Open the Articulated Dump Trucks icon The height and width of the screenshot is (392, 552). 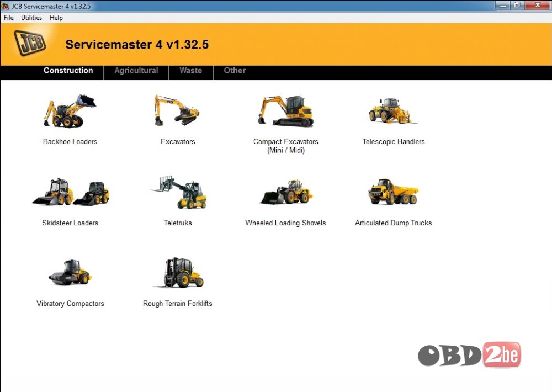393,192
